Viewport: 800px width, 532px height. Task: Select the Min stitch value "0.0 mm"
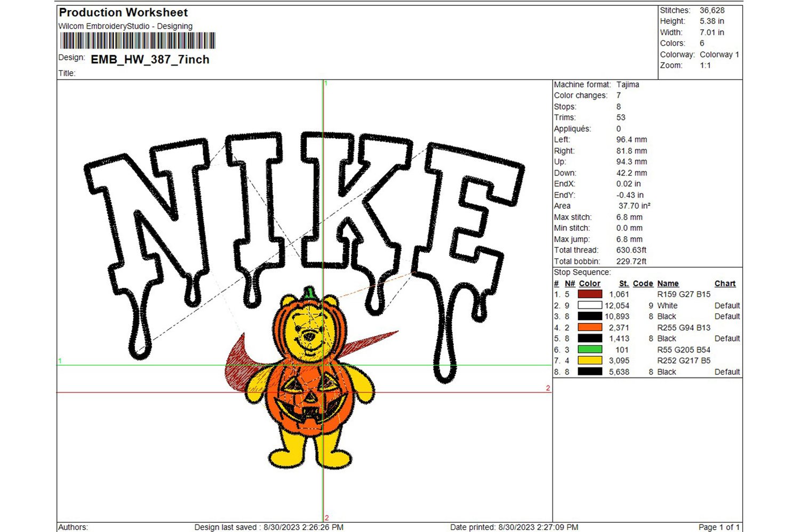coord(629,228)
